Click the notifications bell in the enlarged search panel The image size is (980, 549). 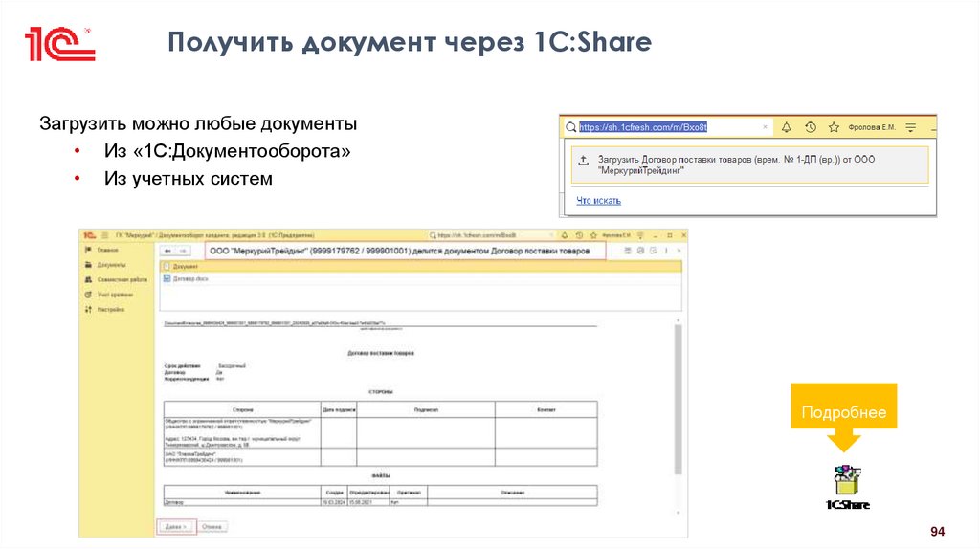point(787,127)
